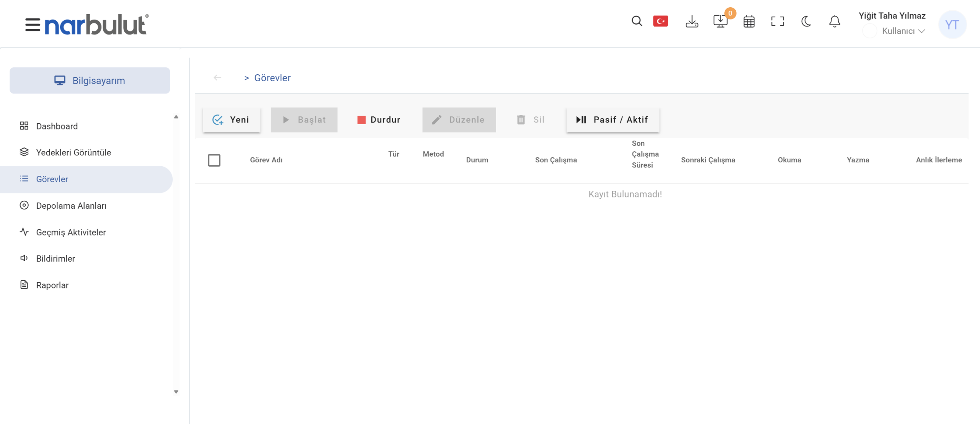Click the YT user avatar
980x424 pixels.
(952, 25)
